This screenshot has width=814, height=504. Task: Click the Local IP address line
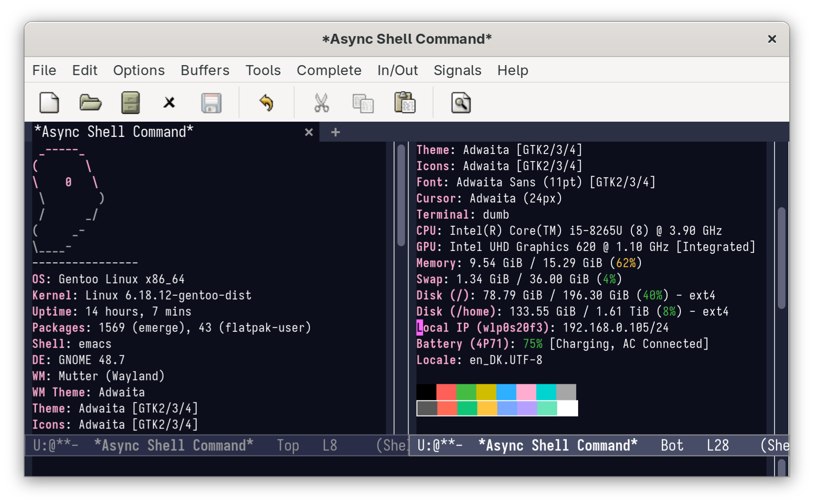pos(543,328)
